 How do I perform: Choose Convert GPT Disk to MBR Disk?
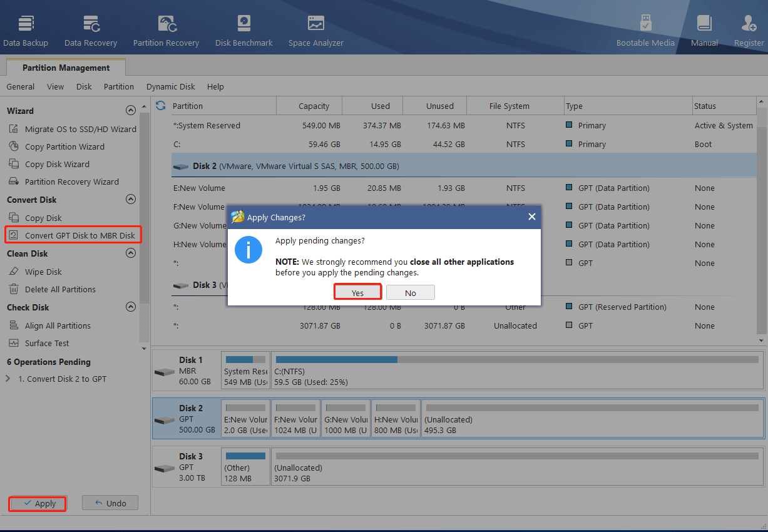72,235
